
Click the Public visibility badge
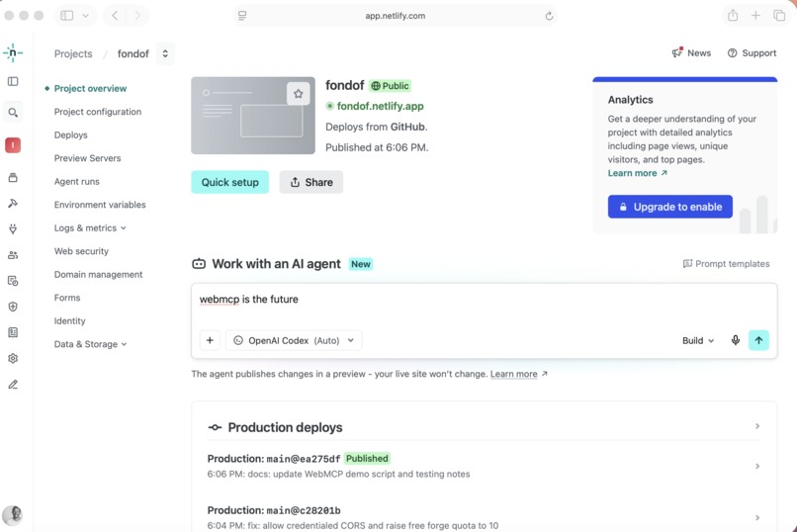390,86
